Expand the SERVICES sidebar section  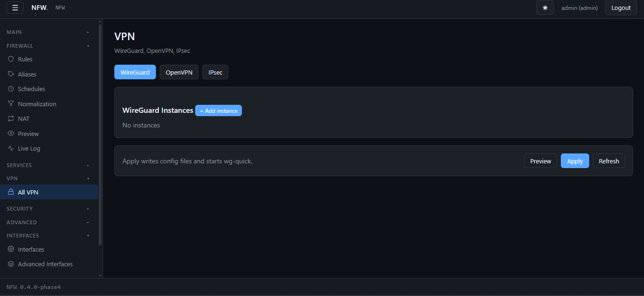click(x=48, y=165)
